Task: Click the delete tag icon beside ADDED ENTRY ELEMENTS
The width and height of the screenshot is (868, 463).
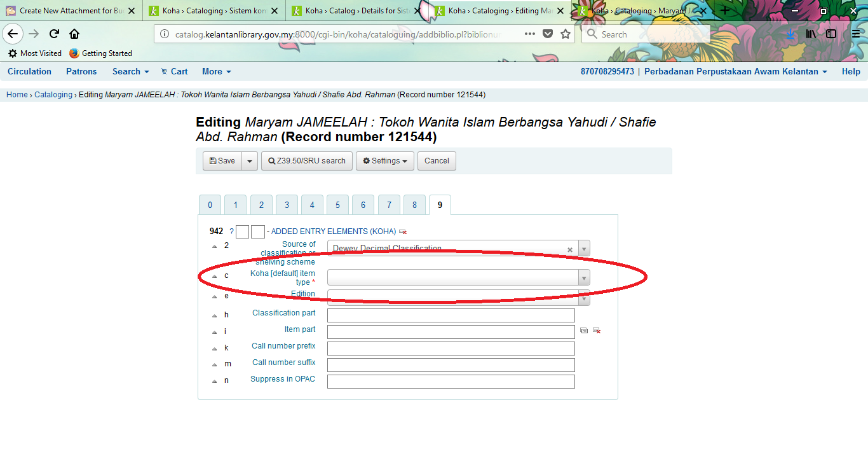Action: [x=403, y=232]
